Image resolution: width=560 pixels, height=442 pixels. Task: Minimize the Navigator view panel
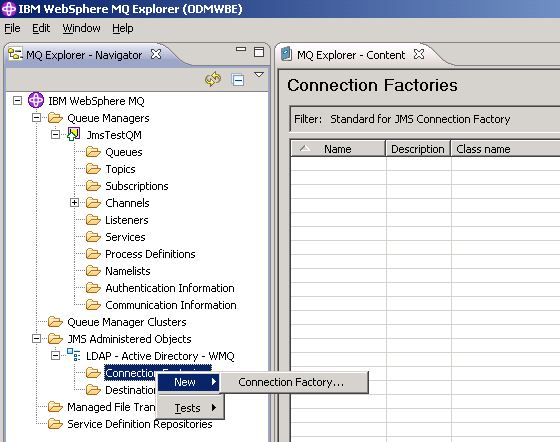click(241, 49)
